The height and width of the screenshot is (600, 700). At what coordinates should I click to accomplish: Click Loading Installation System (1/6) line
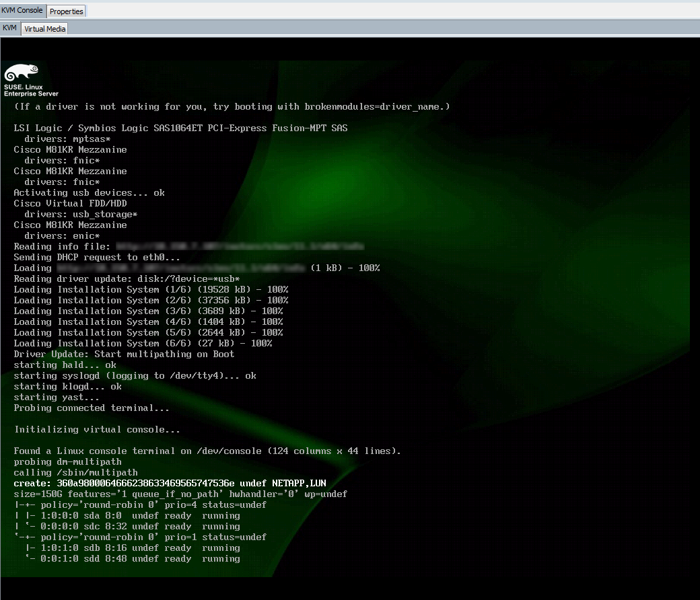click(x=151, y=289)
